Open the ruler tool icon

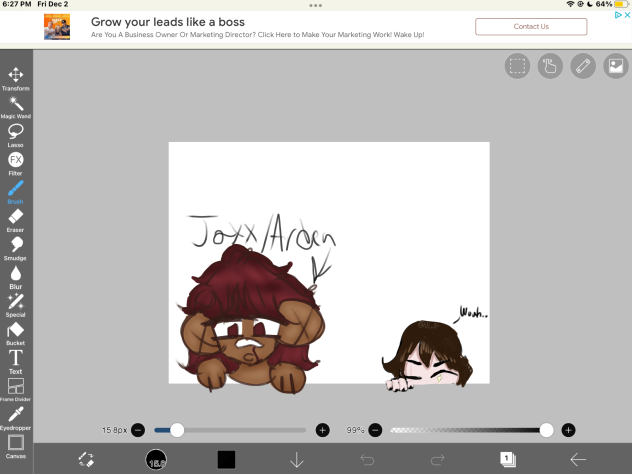(583, 66)
